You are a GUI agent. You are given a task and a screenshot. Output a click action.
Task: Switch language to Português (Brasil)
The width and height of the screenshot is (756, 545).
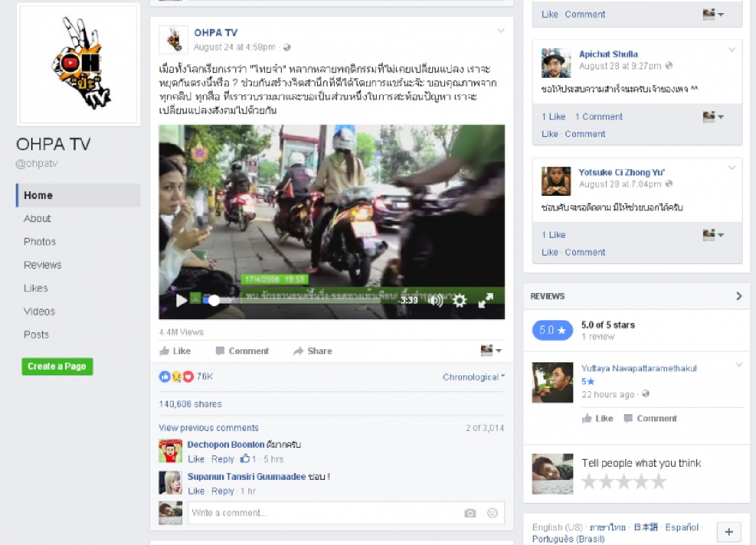point(568,539)
